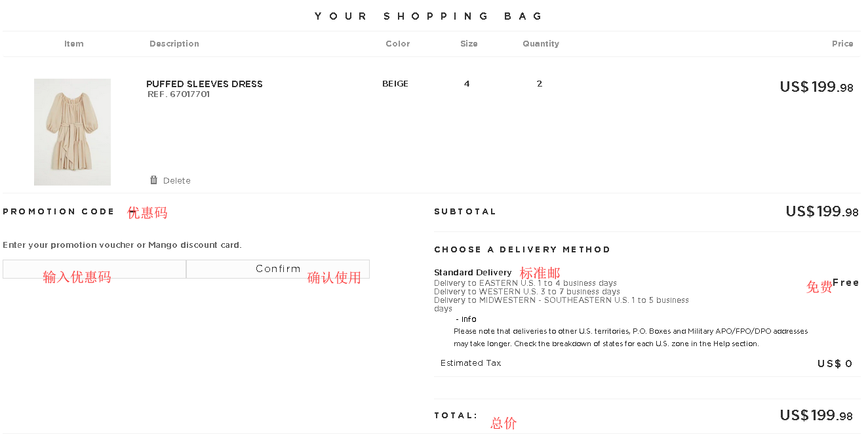
Task: Expand the "- Info" delivery details
Action: click(x=466, y=319)
